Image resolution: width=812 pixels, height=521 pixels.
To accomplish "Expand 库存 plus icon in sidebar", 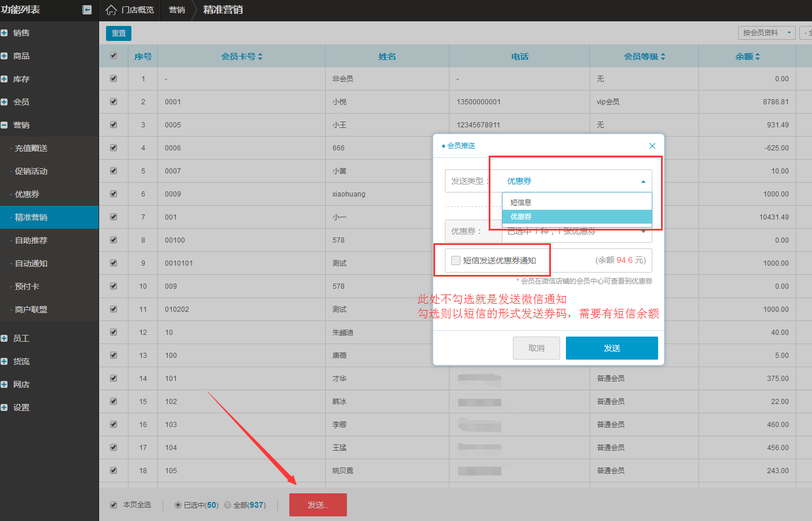I will pyautogui.click(x=4, y=79).
